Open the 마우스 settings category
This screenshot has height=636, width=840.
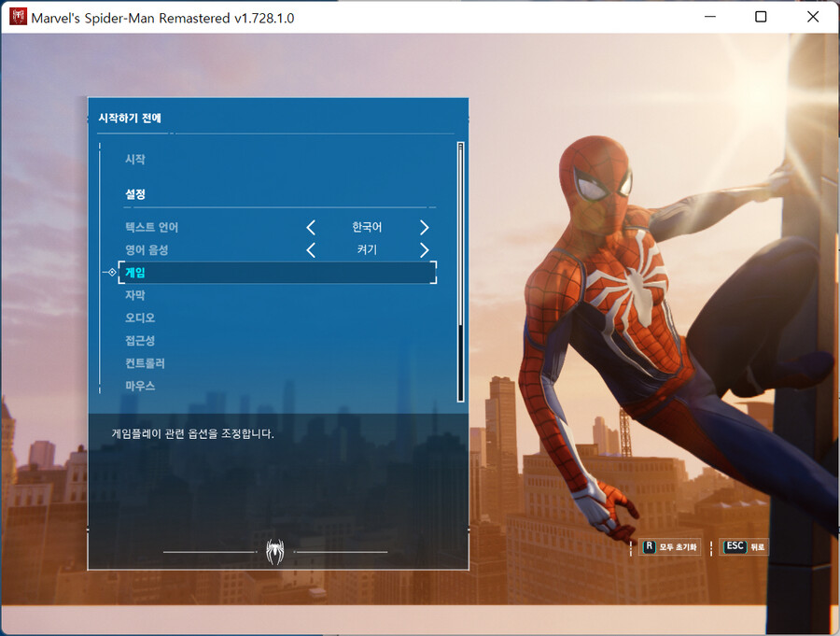[140, 386]
